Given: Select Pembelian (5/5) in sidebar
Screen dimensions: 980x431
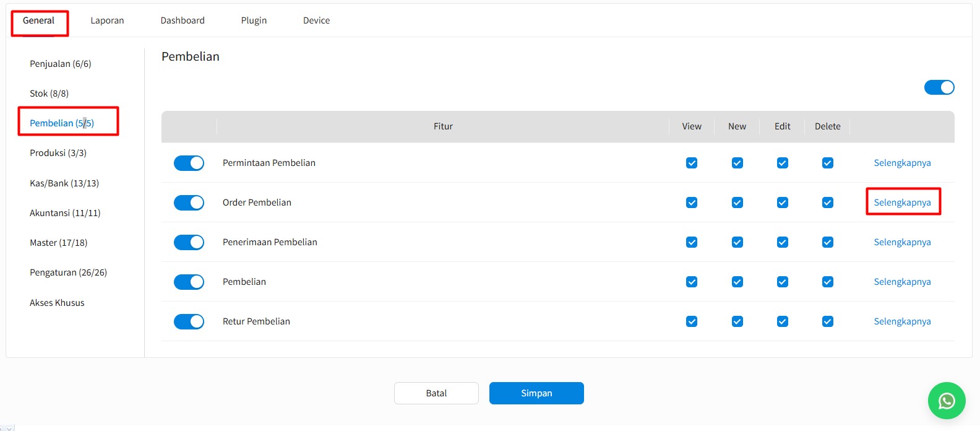Looking at the screenshot, I should point(62,123).
